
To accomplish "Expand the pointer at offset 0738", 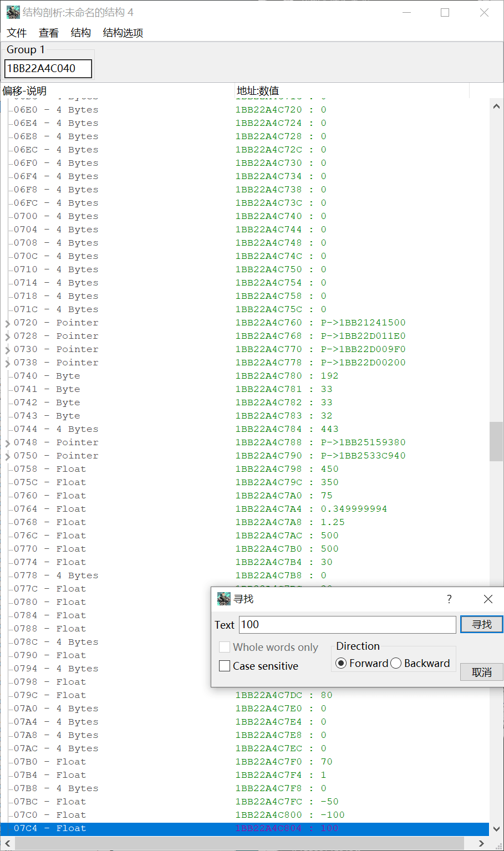I will 8,363.
